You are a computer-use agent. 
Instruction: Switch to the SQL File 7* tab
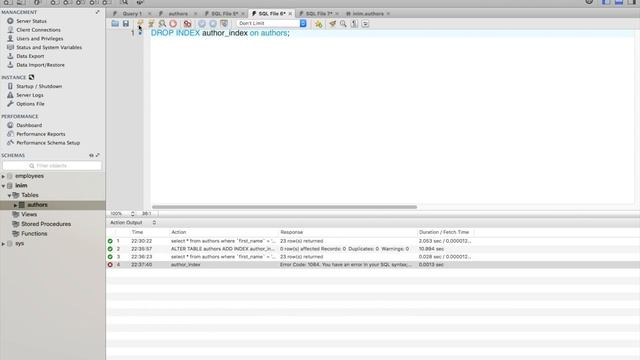[x=318, y=13]
